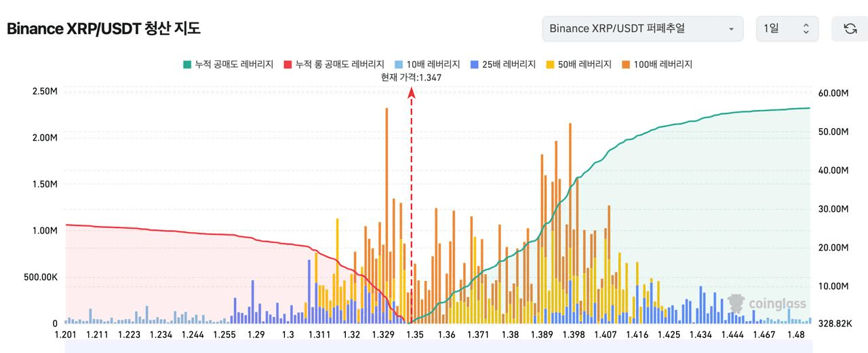
Task: Click the 1.50M left axis label
Action: 45,185
